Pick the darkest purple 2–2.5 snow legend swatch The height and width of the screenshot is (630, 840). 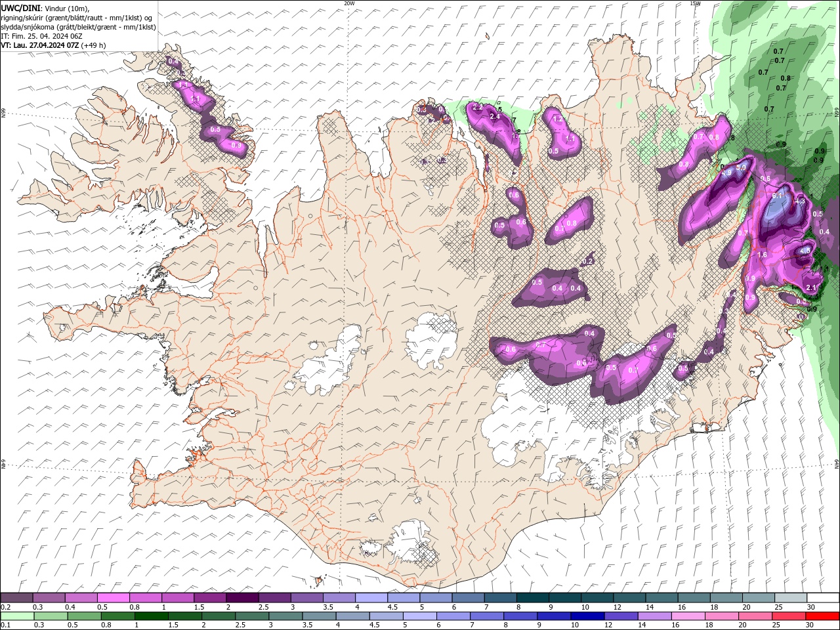click(x=241, y=598)
